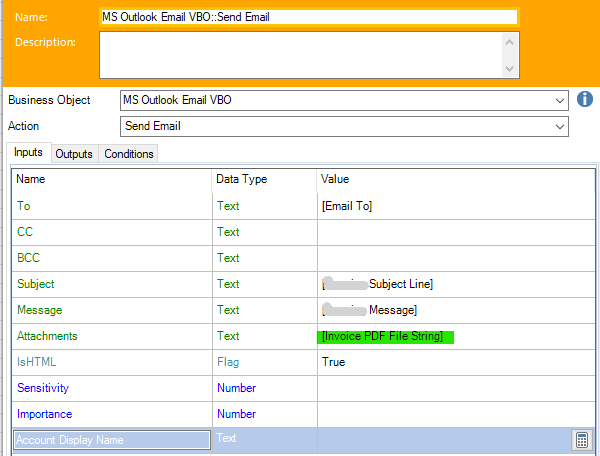Expand the Action dropdown list

pos(559,127)
